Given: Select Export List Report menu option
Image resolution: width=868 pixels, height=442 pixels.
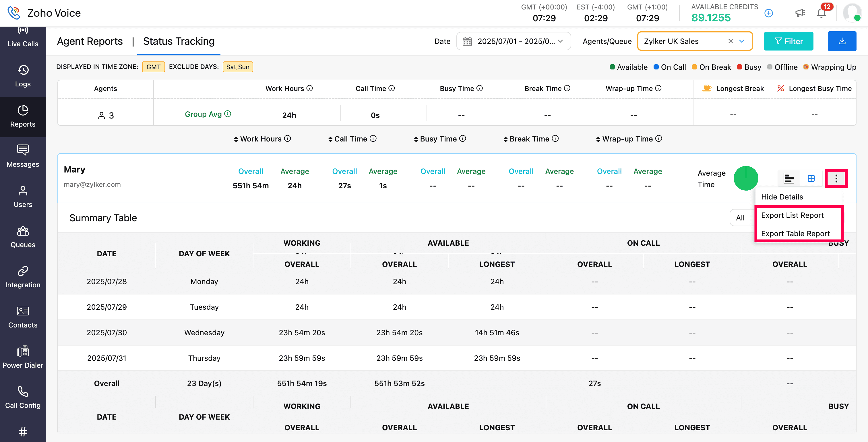Looking at the screenshot, I should 792,215.
